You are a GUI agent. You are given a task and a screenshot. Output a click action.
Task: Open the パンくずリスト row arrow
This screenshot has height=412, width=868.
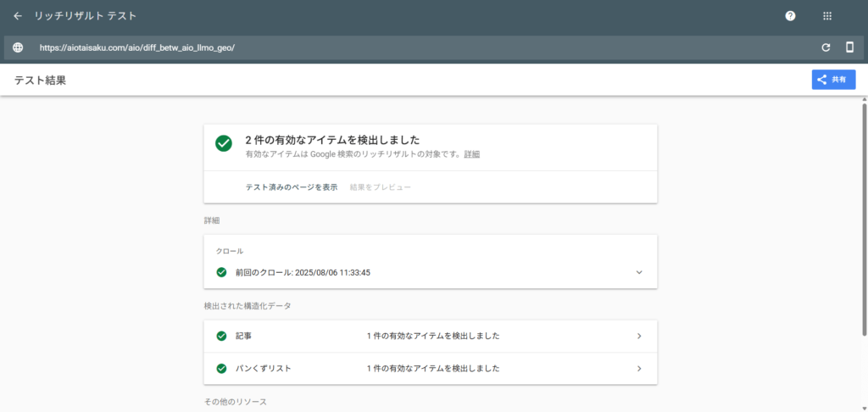point(639,368)
